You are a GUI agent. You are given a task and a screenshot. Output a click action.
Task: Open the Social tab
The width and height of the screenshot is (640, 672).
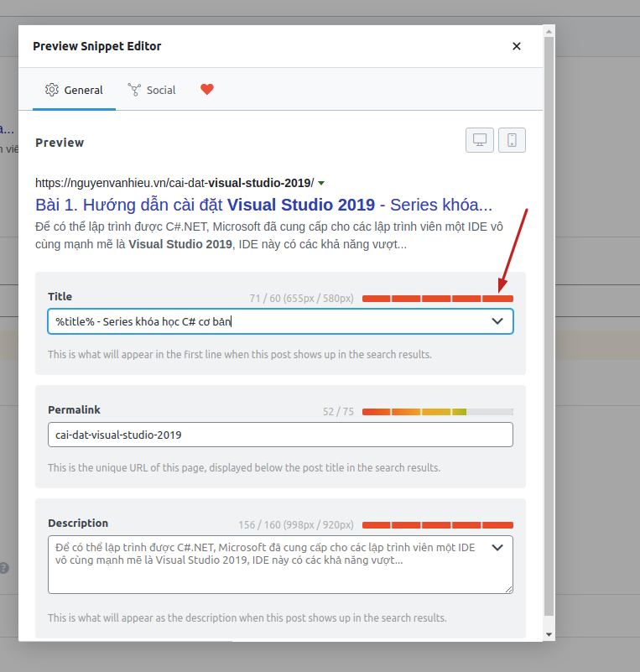pos(152,90)
